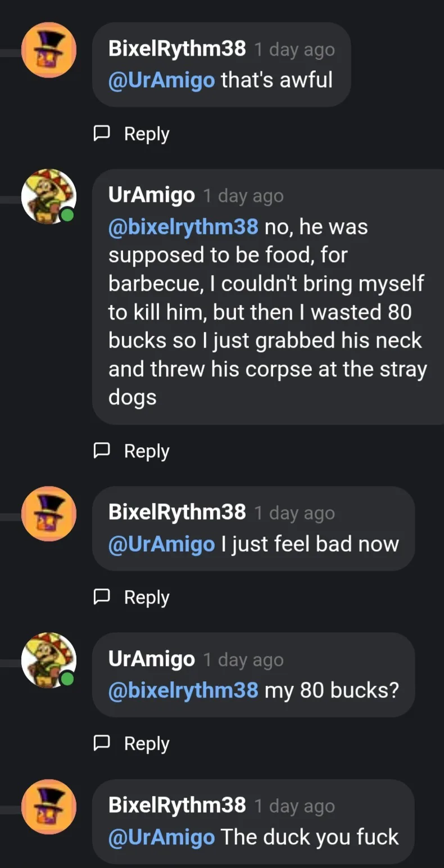Click BixelRythm38's avatar beside "that's awful" comment

pos(49,50)
